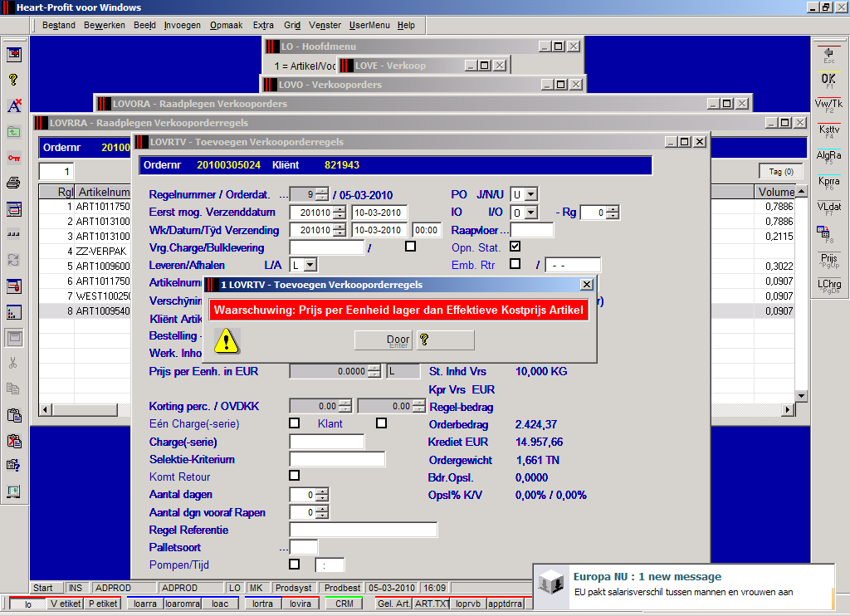Click the Ksttv F4 toolbar button

coord(829,131)
